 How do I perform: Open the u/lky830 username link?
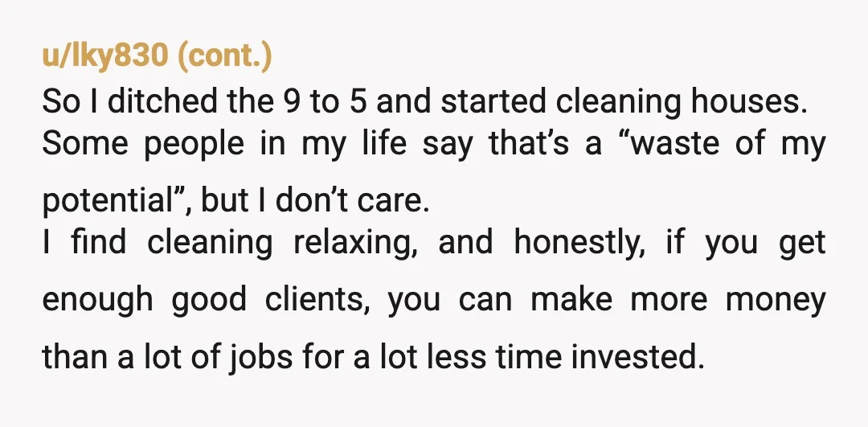click(x=104, y=56)
